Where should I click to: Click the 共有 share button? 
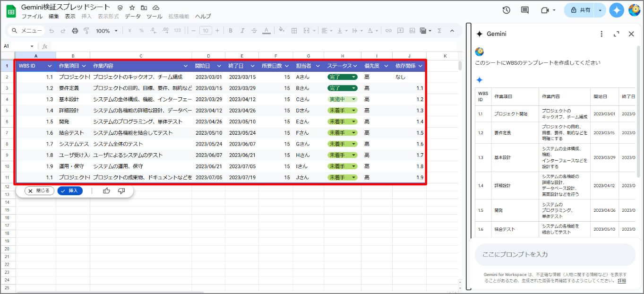(x=580, y=10)
